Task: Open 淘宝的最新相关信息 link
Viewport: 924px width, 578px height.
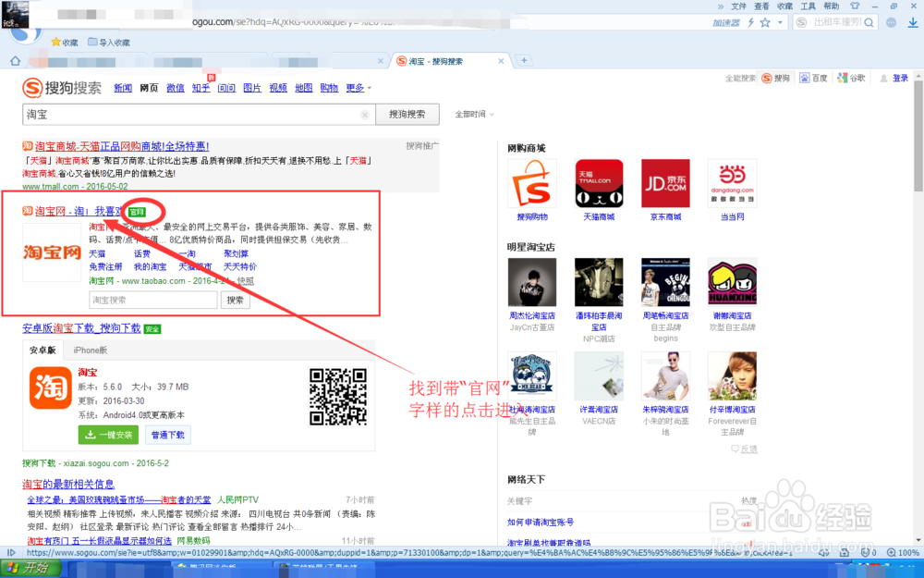Action: click(68, 485)
